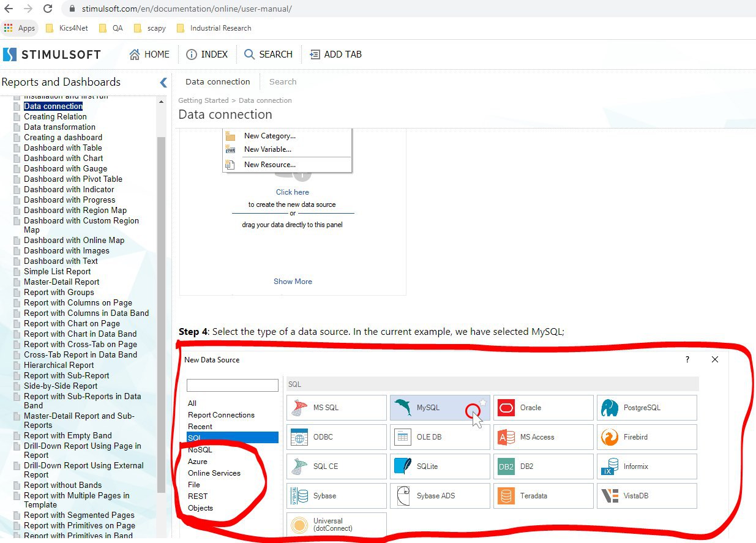Viewport: 756px width, 543px height.
Task: Open the scapy bookmark folder
Action: click(150, 28)
